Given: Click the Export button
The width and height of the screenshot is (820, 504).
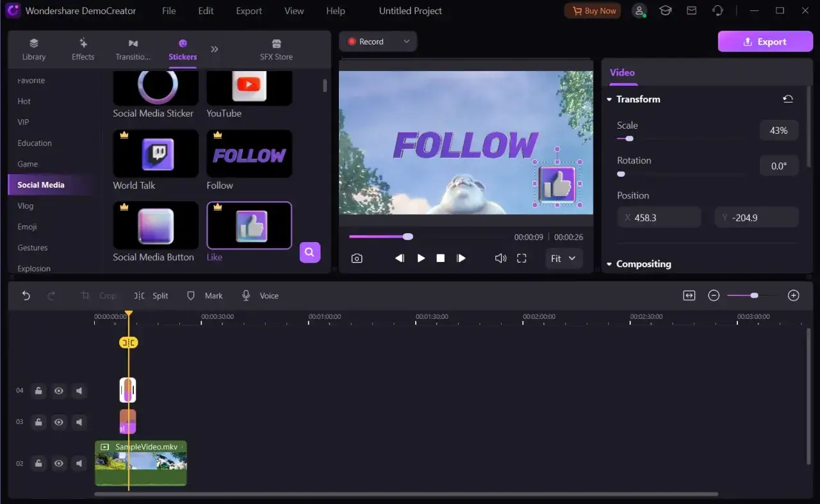Looking at the screenshot, I should pos(765,41).
